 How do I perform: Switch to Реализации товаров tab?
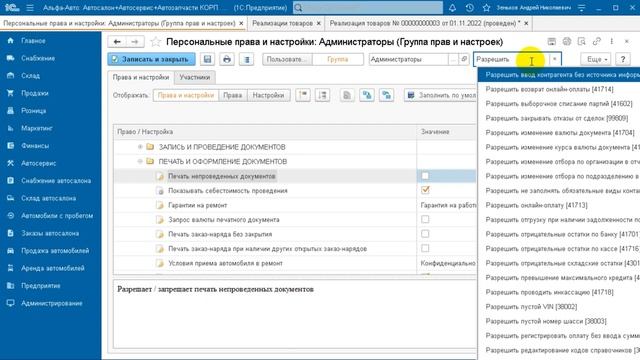tap(282, 23)
